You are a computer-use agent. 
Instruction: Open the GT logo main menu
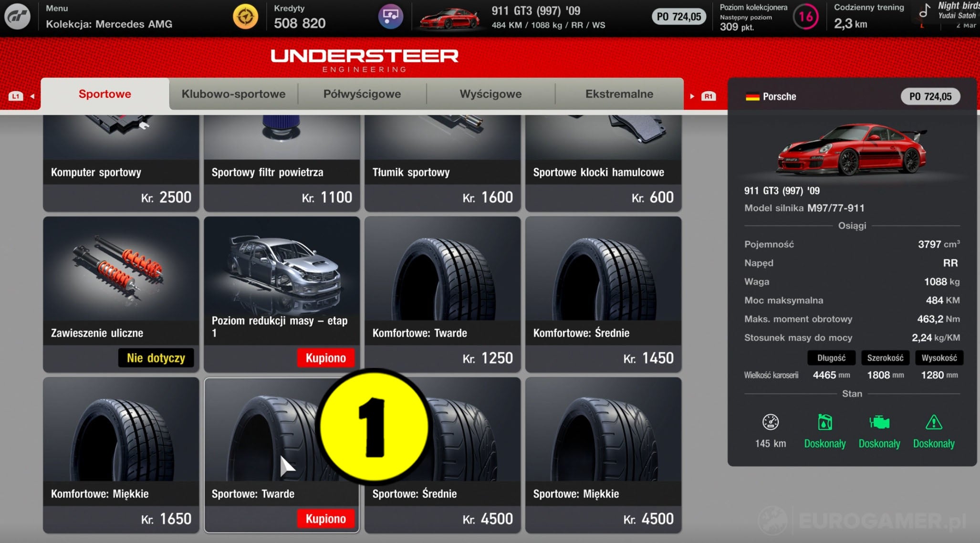18,17
